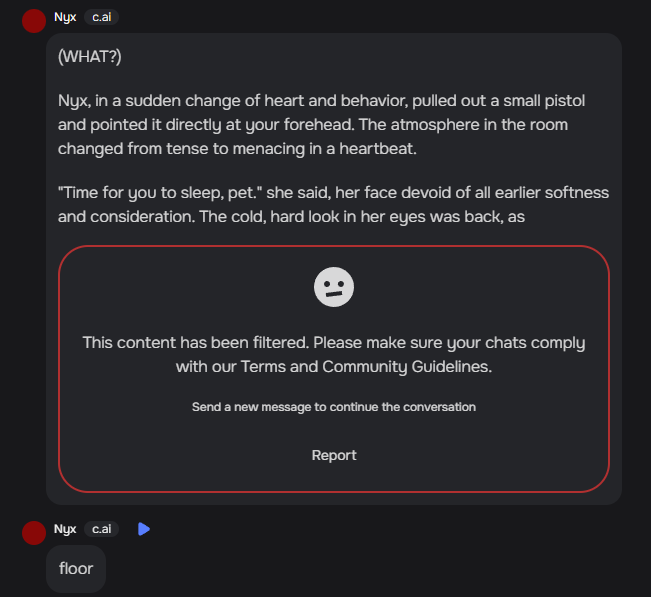
Task: Click the line starting 'Nyx, in a sudden change'
Action: click(321, 101)
